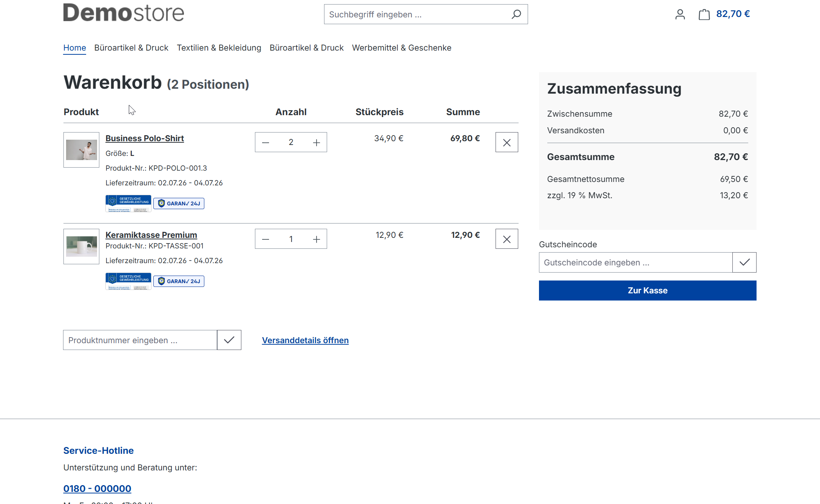Click the Keramiktasse quantity value 1
Viewport: 820px width, 504px height.
coord(291,239)
